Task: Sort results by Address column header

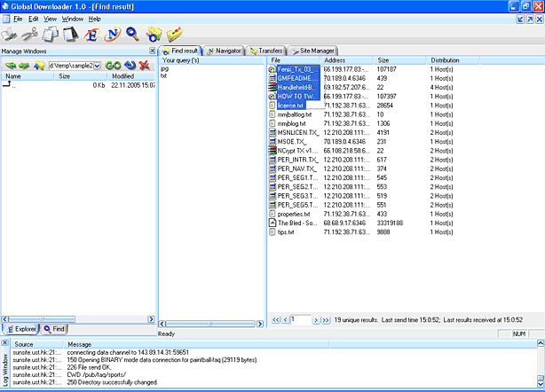Action: 346,60
